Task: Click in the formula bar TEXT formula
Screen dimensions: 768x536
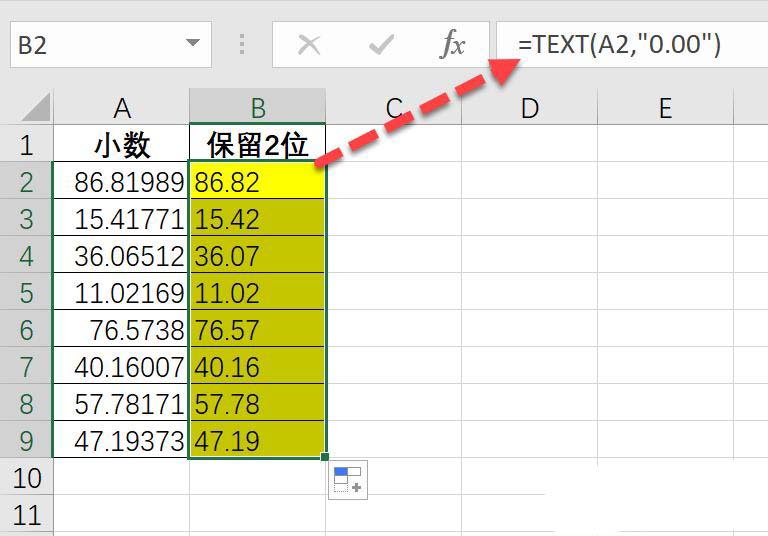Action: tap(620, 45)
